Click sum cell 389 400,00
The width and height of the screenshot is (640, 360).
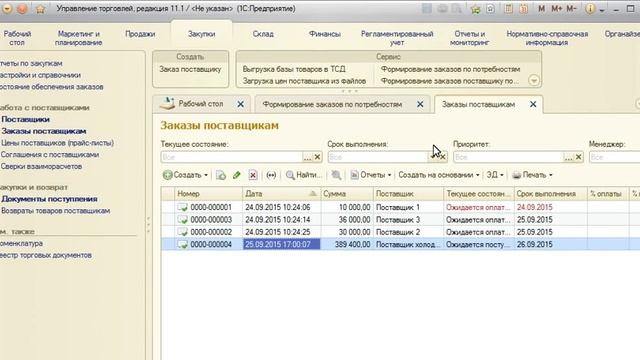tap(347, 244)
